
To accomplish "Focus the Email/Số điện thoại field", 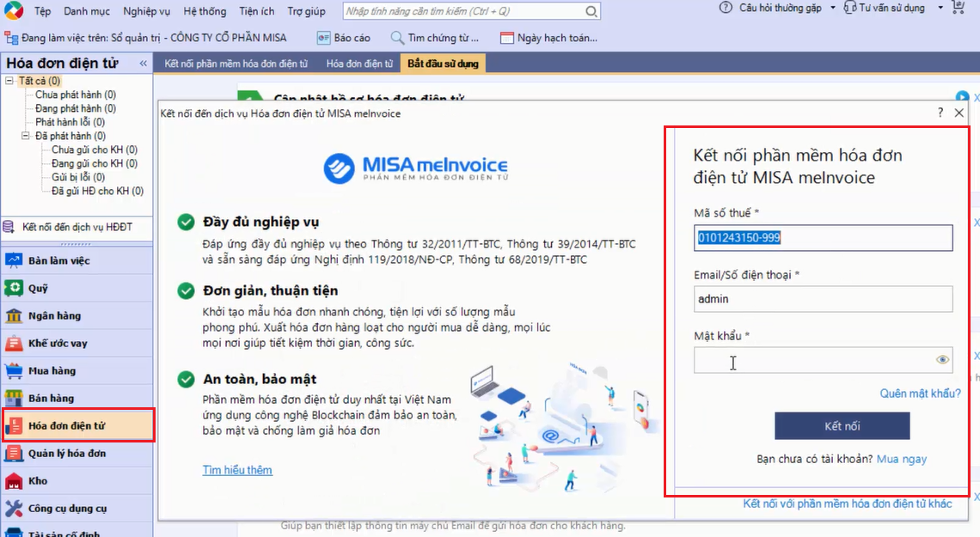I will (x=824, y=299).
